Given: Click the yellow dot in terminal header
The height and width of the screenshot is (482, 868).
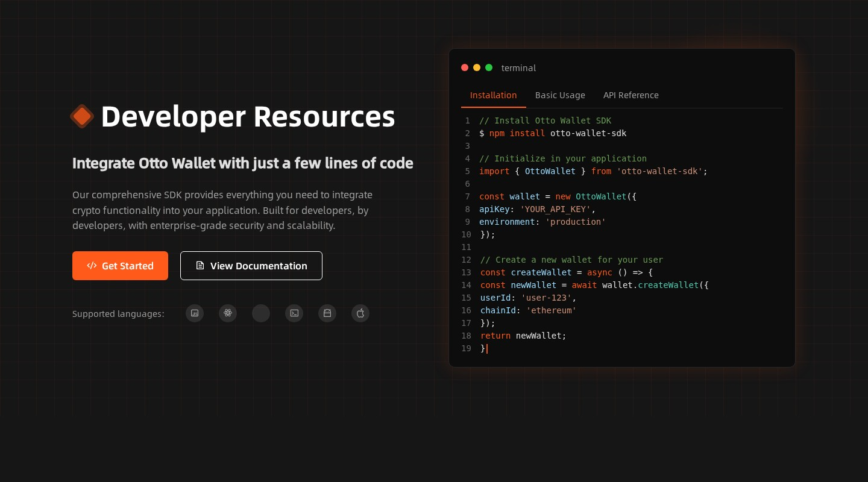Looking at the screenshot, I should [x=477, y=67].
